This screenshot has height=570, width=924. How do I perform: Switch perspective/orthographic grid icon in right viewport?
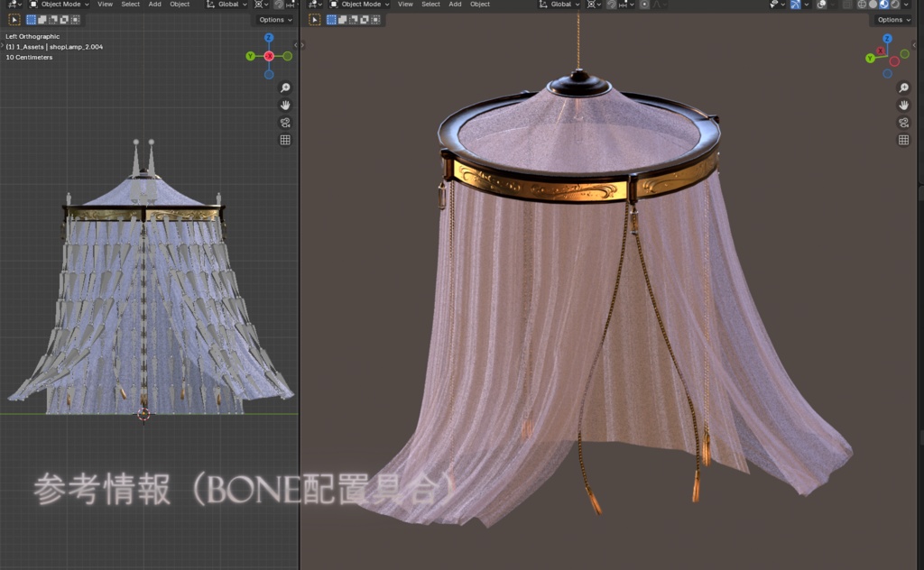coord(903,140)
